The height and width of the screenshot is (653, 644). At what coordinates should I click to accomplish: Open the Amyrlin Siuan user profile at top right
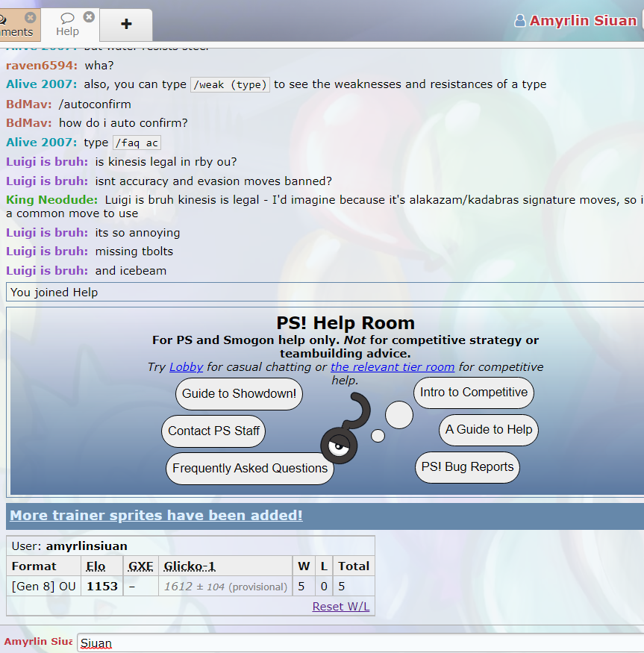[x=583, y=20]
